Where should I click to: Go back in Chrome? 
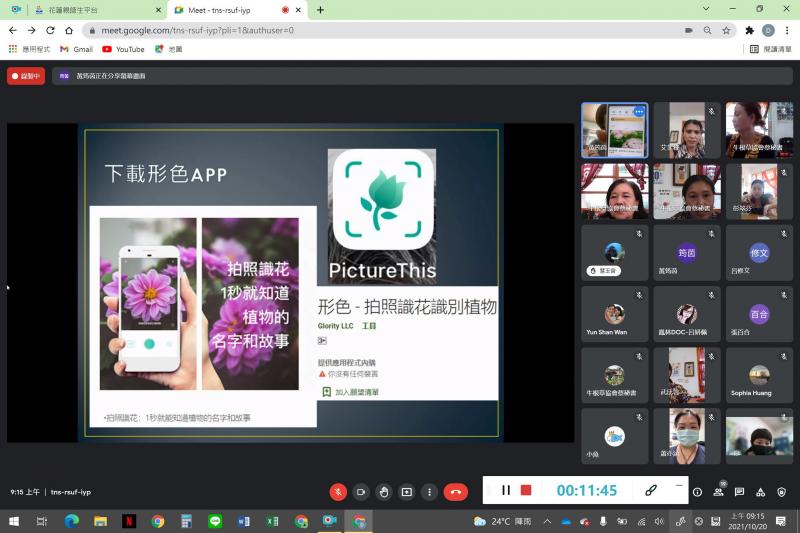click(x=13, y=31)
